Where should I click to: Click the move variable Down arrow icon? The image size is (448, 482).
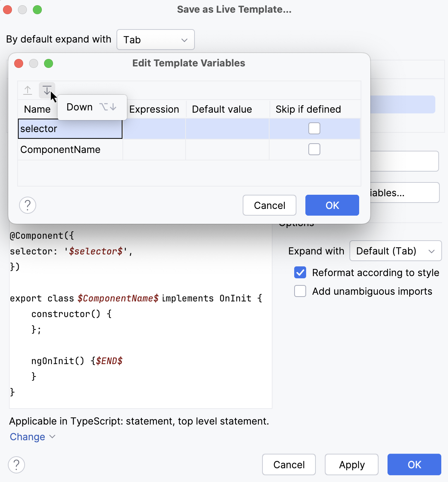pos(47,90)
